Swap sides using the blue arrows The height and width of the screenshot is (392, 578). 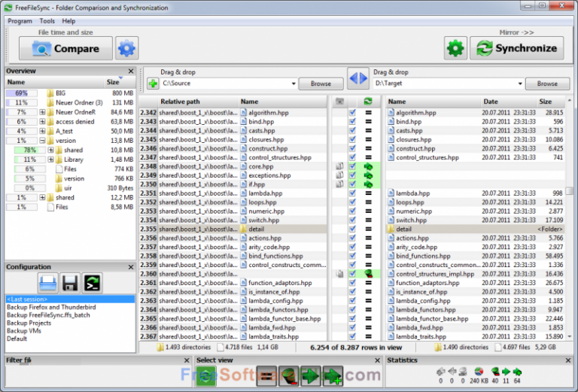coord(358,78)
